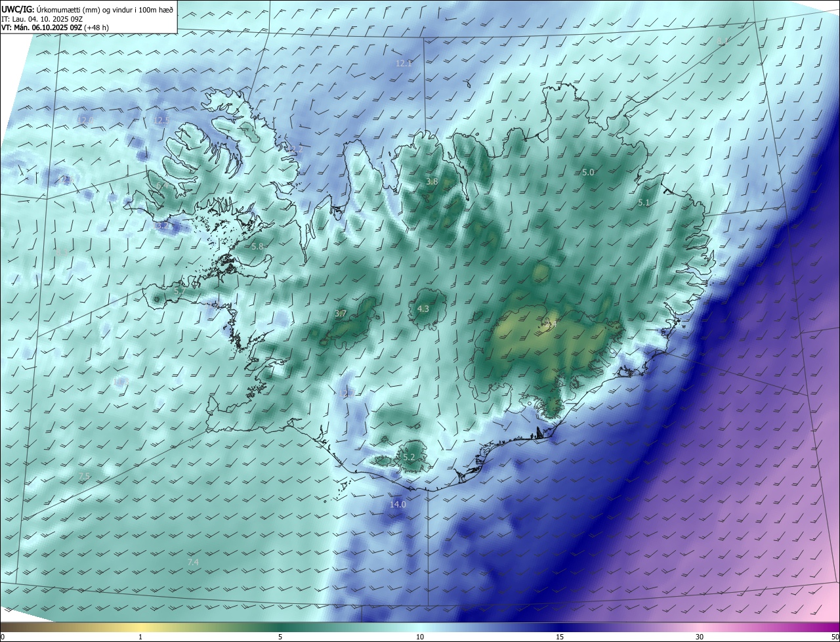Click the colorbar tick label 10
Screen dimensions: 840x642
(420, 637)
